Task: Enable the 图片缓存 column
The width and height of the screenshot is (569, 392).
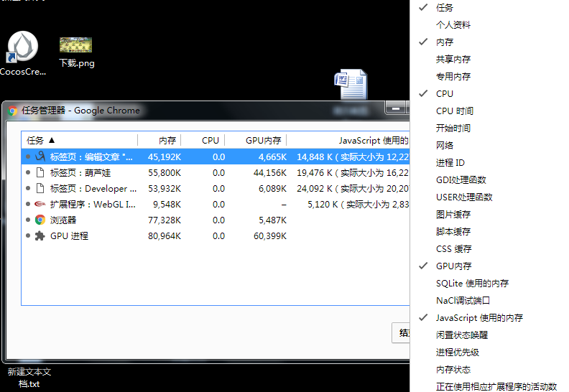Action: (x=453, y=215)
